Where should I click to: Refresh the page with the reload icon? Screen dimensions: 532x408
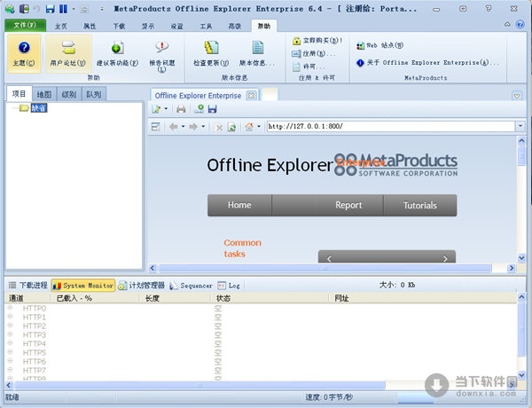click(231, 128)
